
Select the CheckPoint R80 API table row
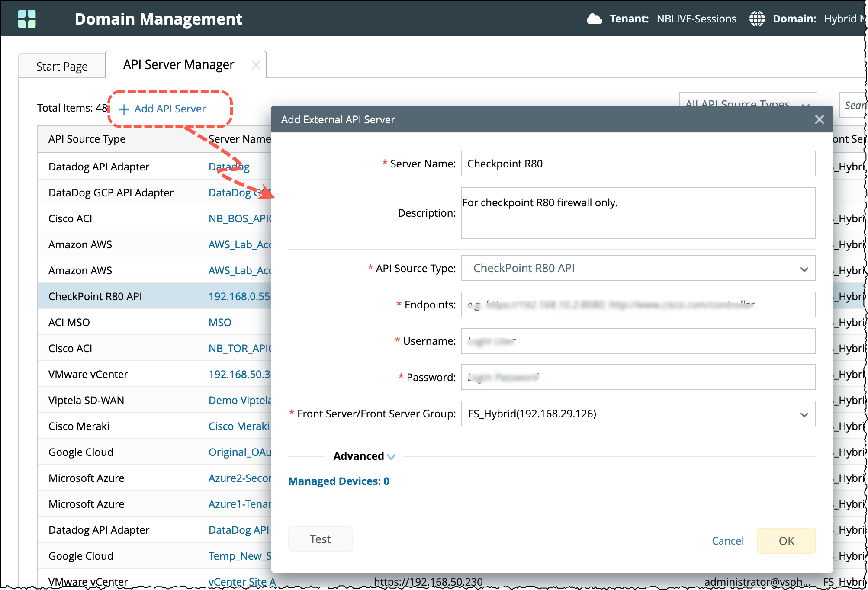95,297
